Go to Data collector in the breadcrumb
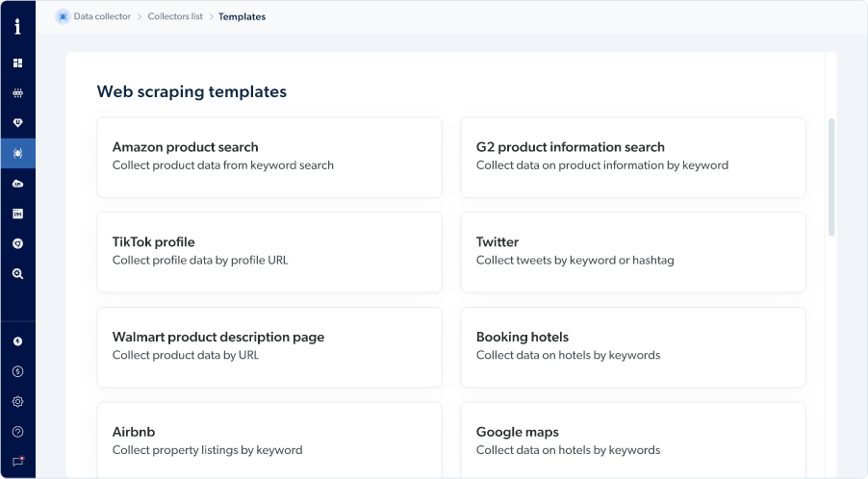The width and height of the screenshot is (868, 479). click(x=101, y=16)
